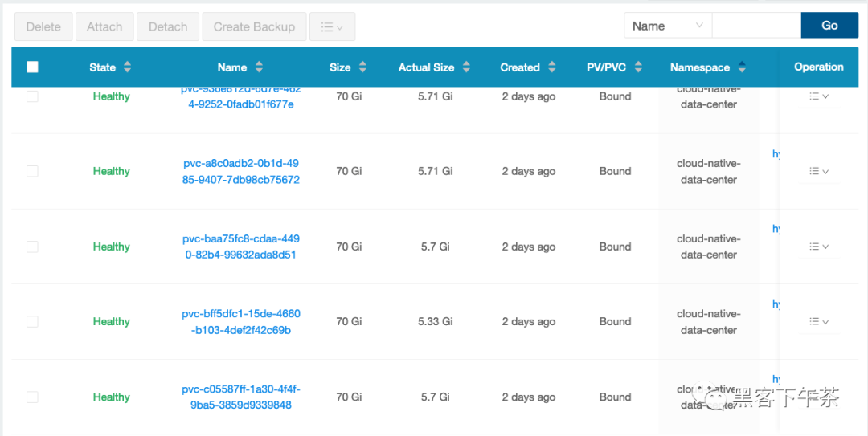This screenshot has width=868, height=436.
Task: Click the Attach button
Action: [x=104, y=26]
